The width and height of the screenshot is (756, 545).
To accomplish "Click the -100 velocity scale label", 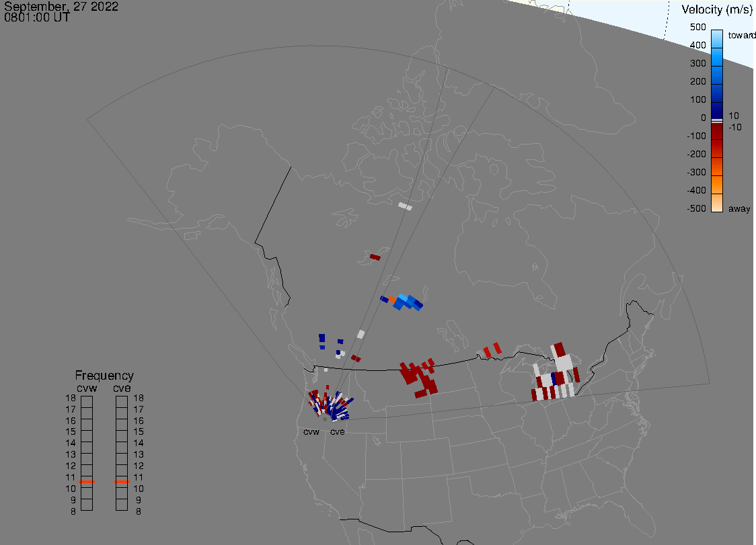I will [x=696, y=136].
